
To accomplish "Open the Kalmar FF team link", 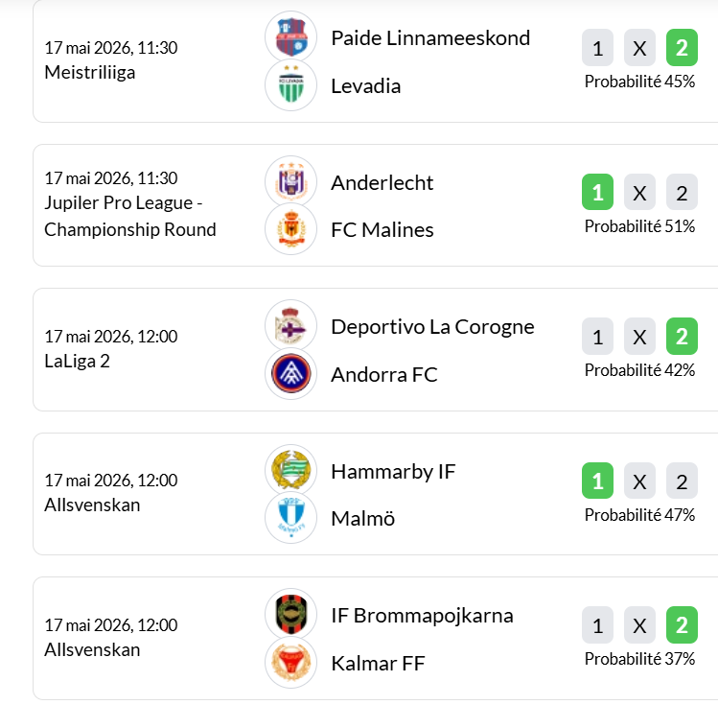I will pos(378,664).
